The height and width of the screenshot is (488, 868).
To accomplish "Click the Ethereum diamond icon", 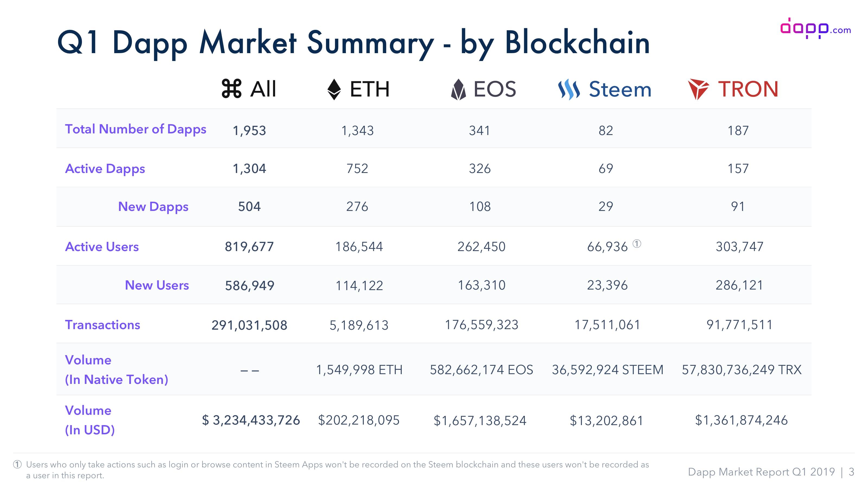I will (x=334, y=89).
